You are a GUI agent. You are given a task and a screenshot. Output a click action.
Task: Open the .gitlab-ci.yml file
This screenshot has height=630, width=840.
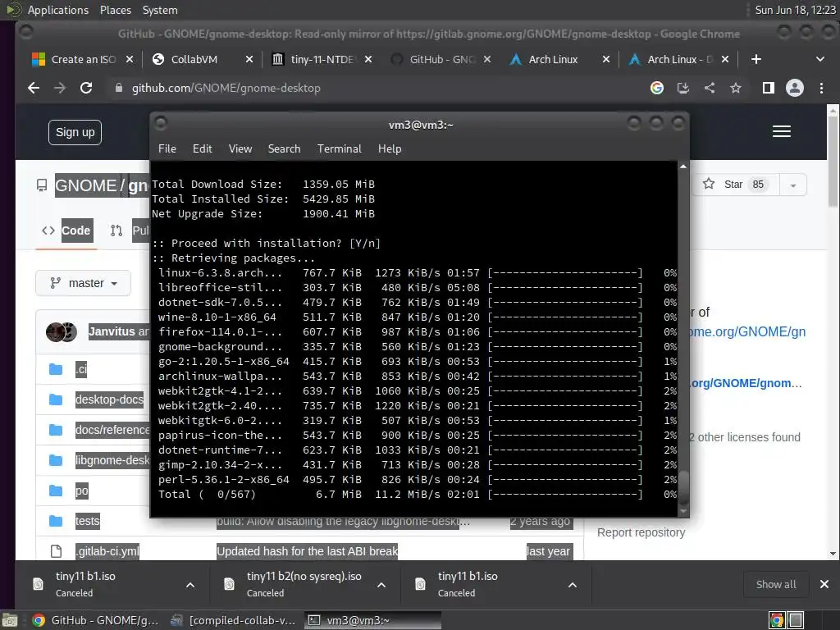point(107,551)
